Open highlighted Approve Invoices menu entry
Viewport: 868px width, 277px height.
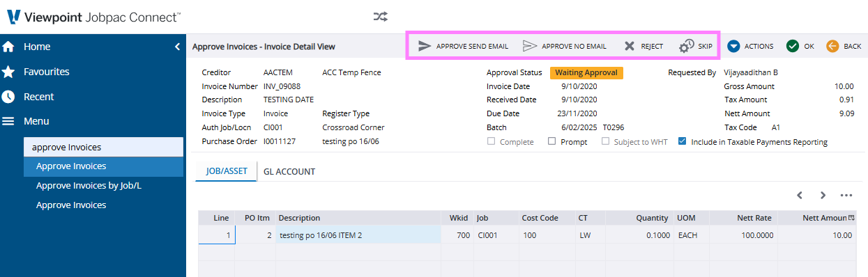click(x=104, y=166)
